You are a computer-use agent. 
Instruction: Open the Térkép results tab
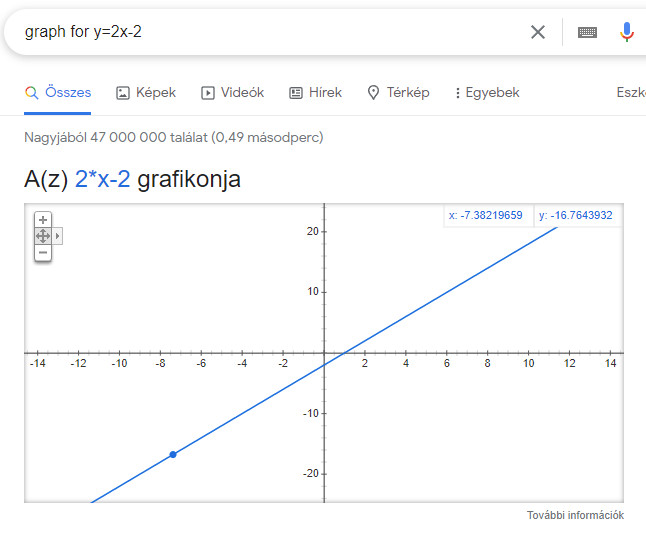pyautogui.click(x=398, y=93)
